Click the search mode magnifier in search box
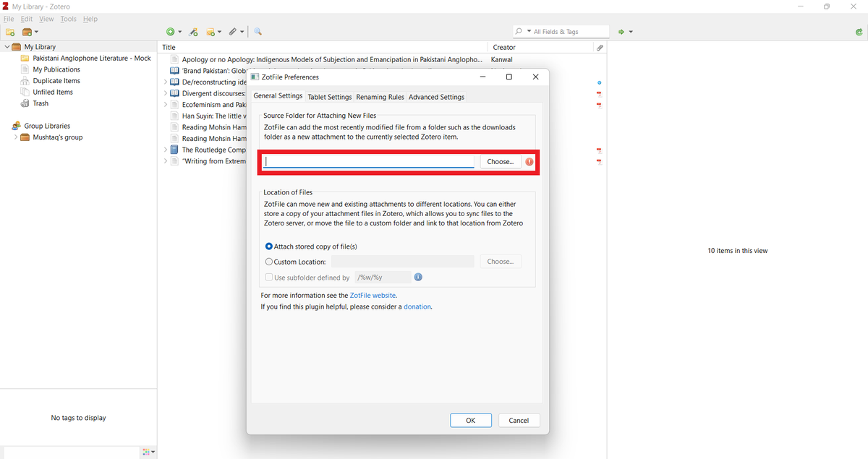Viewport: 868px width, 459px height. (x=520, y=32)
